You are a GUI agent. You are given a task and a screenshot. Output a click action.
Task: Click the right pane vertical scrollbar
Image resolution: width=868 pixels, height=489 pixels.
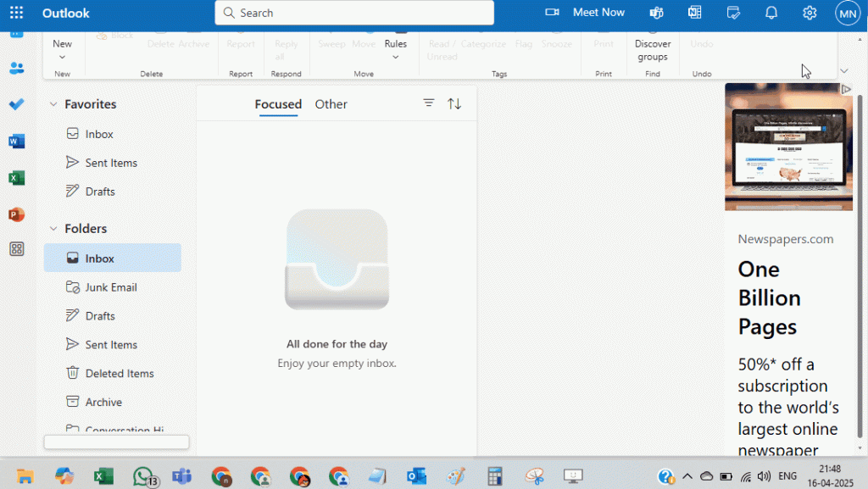click(x=860, y=265)
